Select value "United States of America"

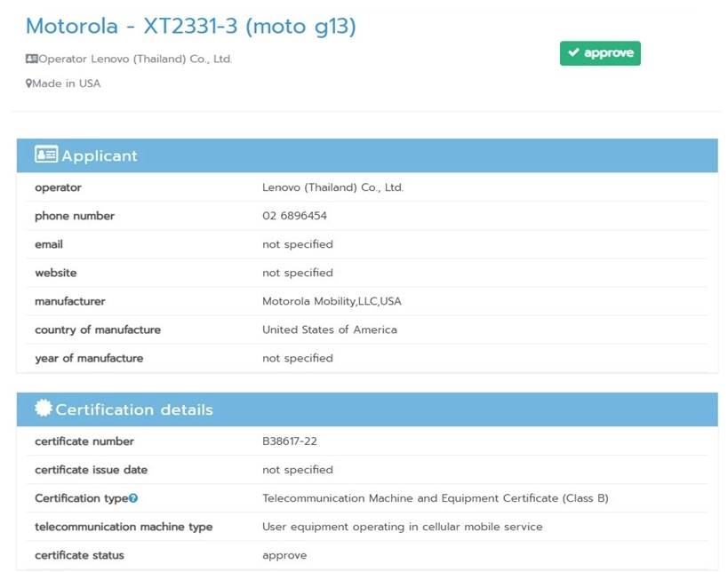click(x=330, y=330)
